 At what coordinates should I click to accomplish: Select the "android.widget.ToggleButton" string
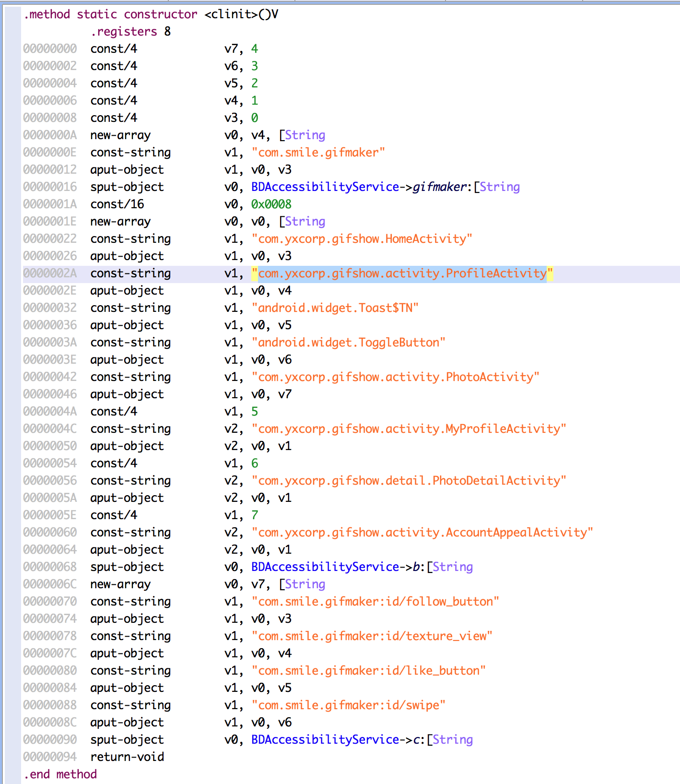pyautogui.click(x=348, y=343)
